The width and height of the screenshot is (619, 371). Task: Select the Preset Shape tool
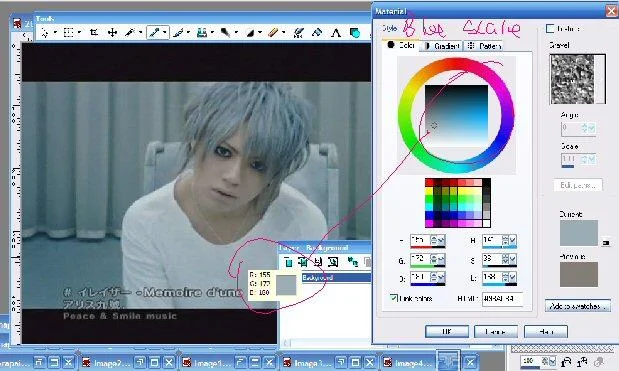pos(355,32)
